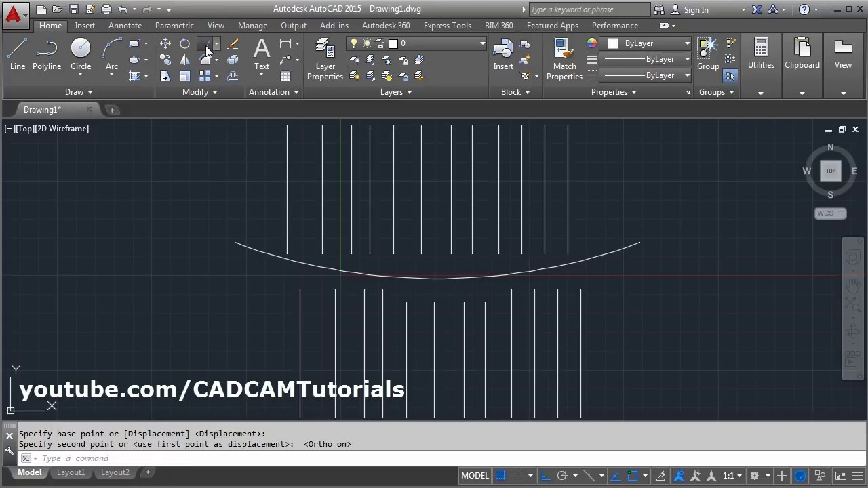The height and width of the screenshot is (488, 868).
Task: Toggle snap mode in status bar
Action: (x=517, y=476)
